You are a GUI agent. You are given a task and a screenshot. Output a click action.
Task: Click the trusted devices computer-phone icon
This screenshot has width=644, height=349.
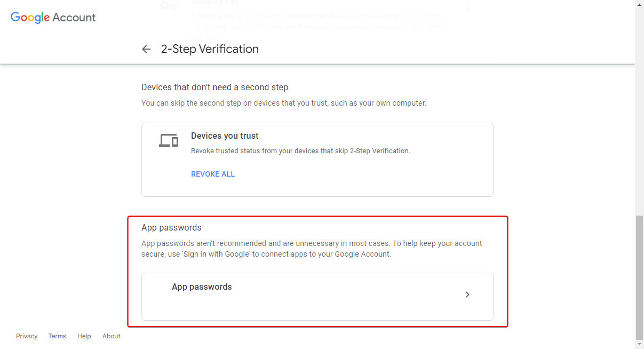point(169,140)
